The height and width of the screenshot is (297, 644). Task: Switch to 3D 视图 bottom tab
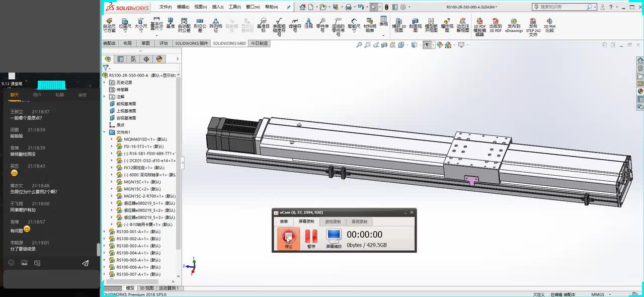(x=146, y=288)
